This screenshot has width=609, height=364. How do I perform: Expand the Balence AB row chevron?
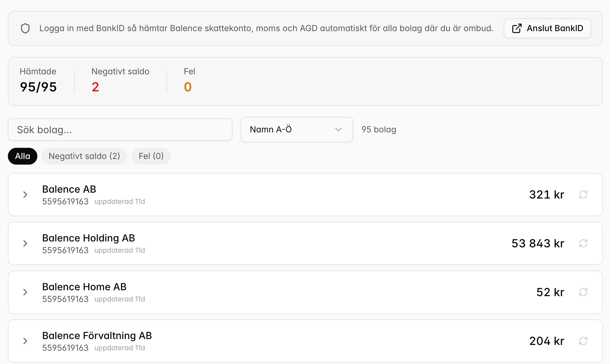(x=25, y=195)
